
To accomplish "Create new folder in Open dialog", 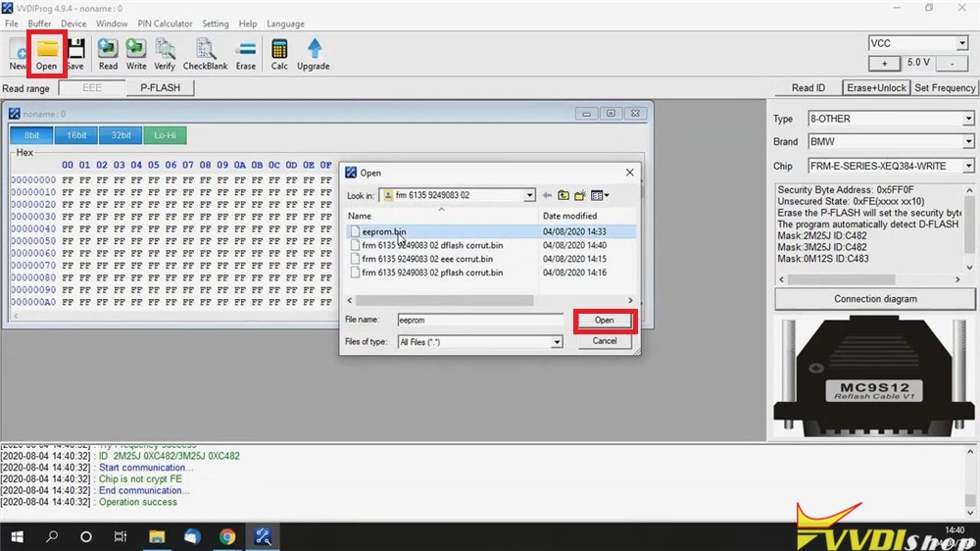I will click(x=580, y=196).
